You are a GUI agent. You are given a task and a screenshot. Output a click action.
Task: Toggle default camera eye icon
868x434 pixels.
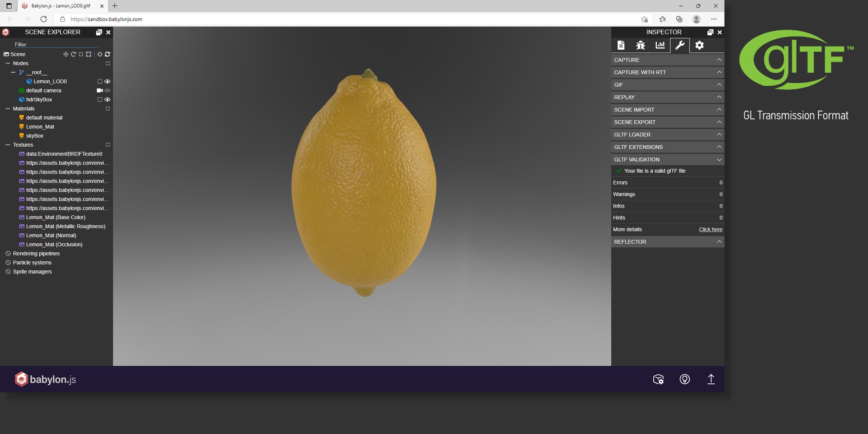coord(108,90)
